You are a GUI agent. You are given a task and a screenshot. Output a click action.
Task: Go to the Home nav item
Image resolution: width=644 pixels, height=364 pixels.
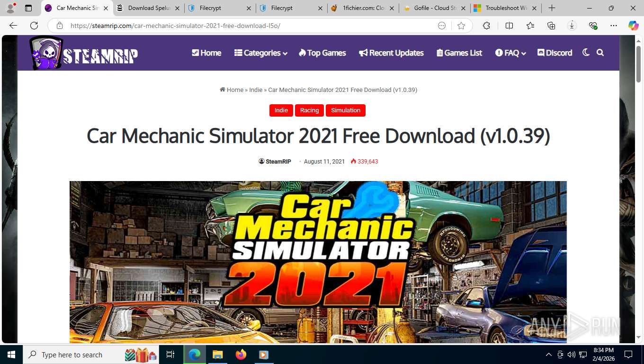[206, 53]
